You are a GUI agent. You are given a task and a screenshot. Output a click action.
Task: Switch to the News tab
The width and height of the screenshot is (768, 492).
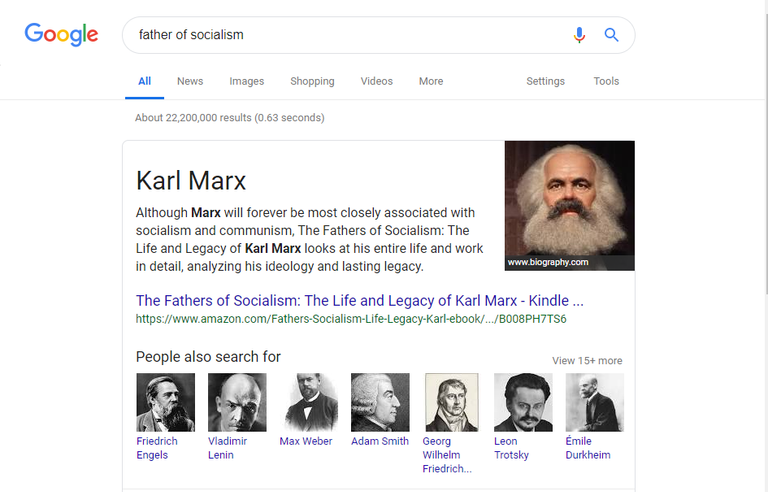point(190,81)
